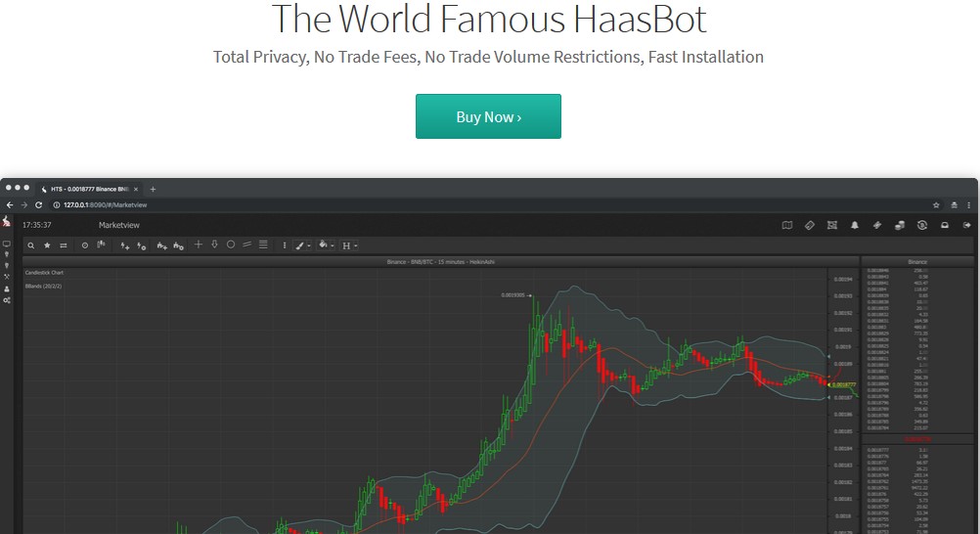Click the swap arrows icon in chart toolbar

[64, 245]
